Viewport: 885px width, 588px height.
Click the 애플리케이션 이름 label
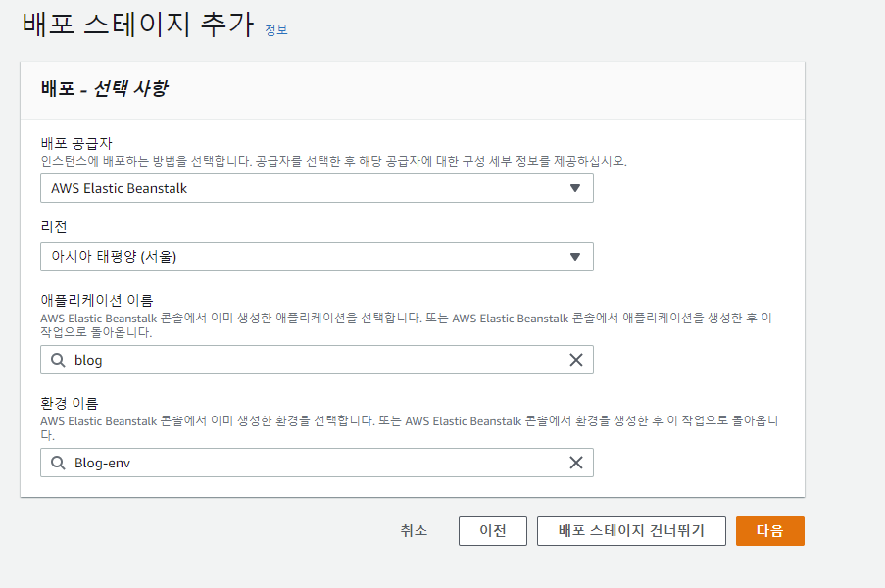[96, 300]
